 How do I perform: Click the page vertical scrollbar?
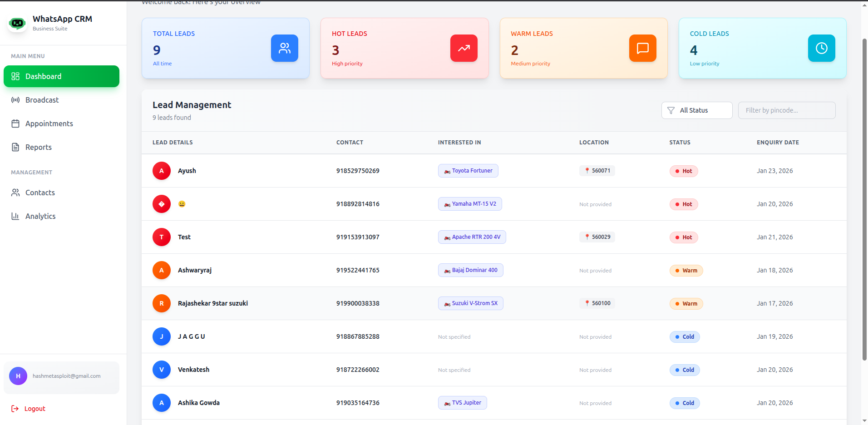864,200
